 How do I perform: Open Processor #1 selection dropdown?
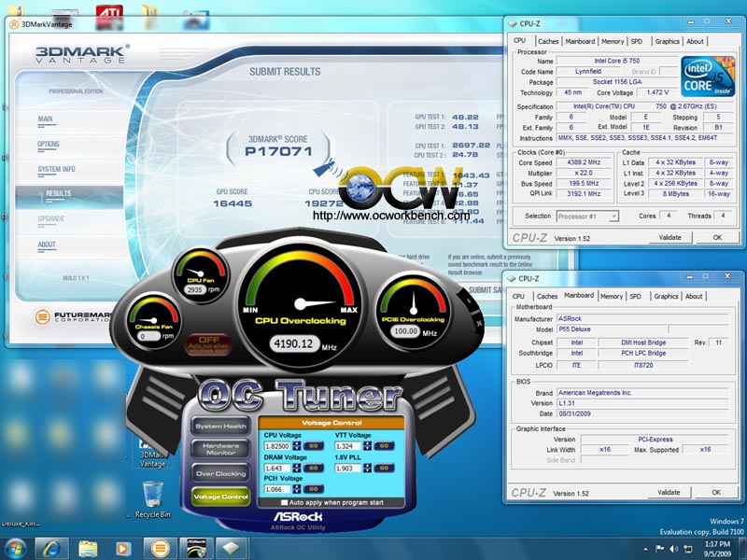point(587,217)
